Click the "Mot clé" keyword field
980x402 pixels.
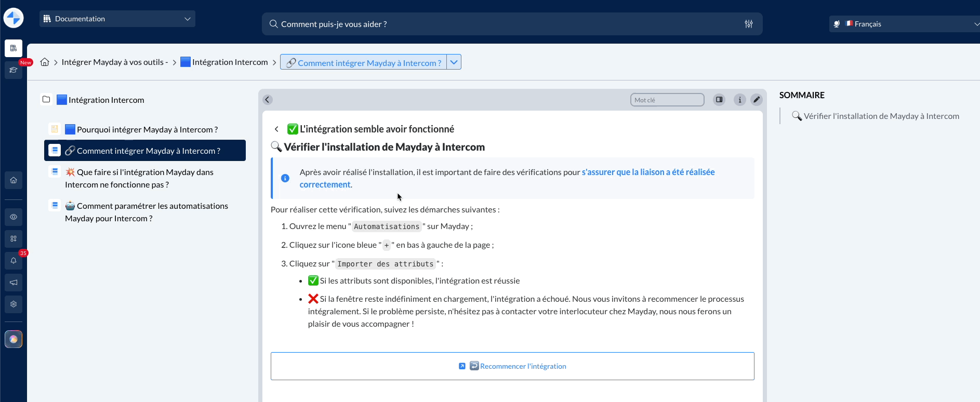[667, 100]
